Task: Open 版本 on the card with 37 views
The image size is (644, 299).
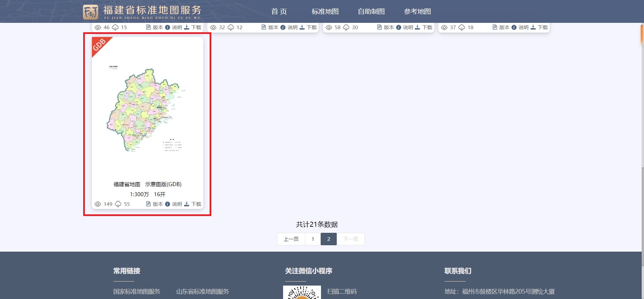Action: pos(501,28)
